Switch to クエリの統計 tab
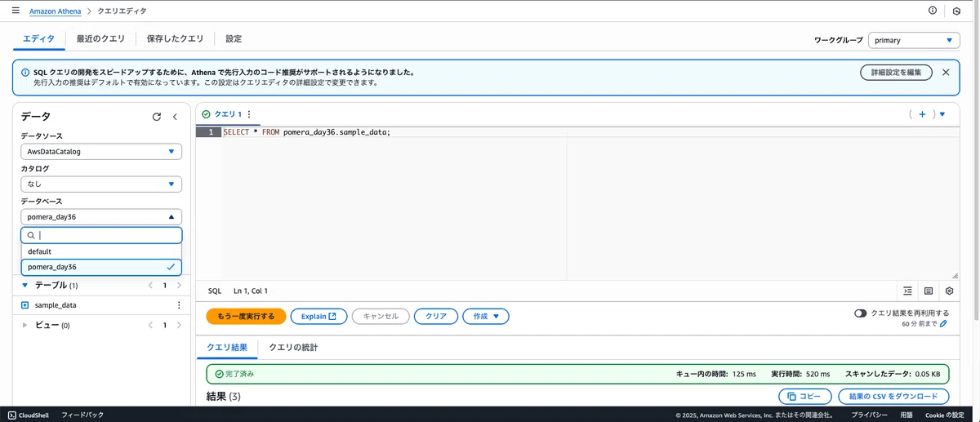This screenshot has height=422, width=980. pos(293,348)
